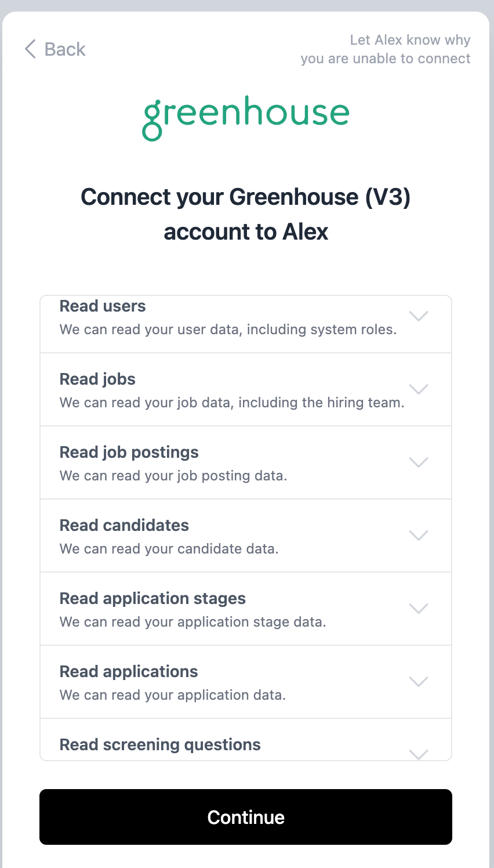Click 'We can read your job data' description

(x=232, y=403)
